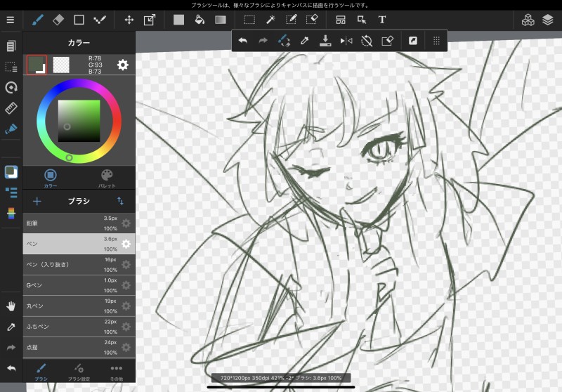Viewport: 562px width, 392px height.
Task: Redo using floating shortcut bar arrow
Action: (x=263, y=41)
